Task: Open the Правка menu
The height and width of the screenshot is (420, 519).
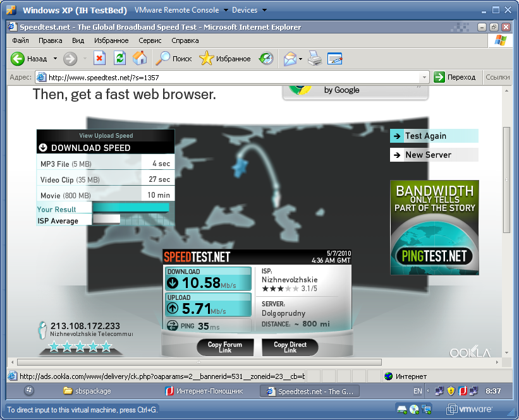Action: 51,40
